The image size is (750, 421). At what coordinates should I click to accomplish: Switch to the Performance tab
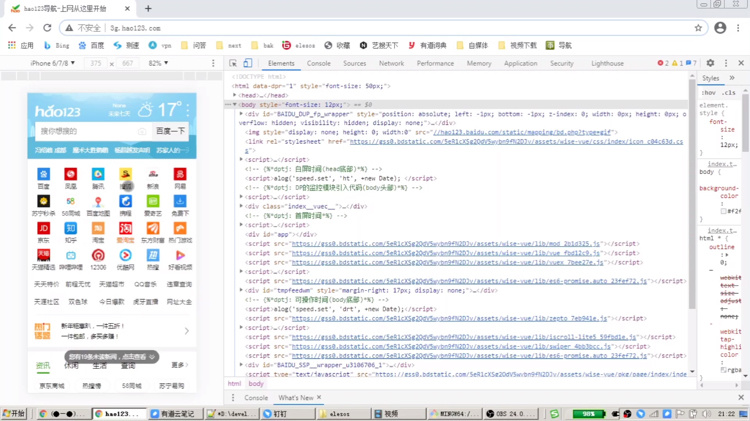tap(435, 63)
